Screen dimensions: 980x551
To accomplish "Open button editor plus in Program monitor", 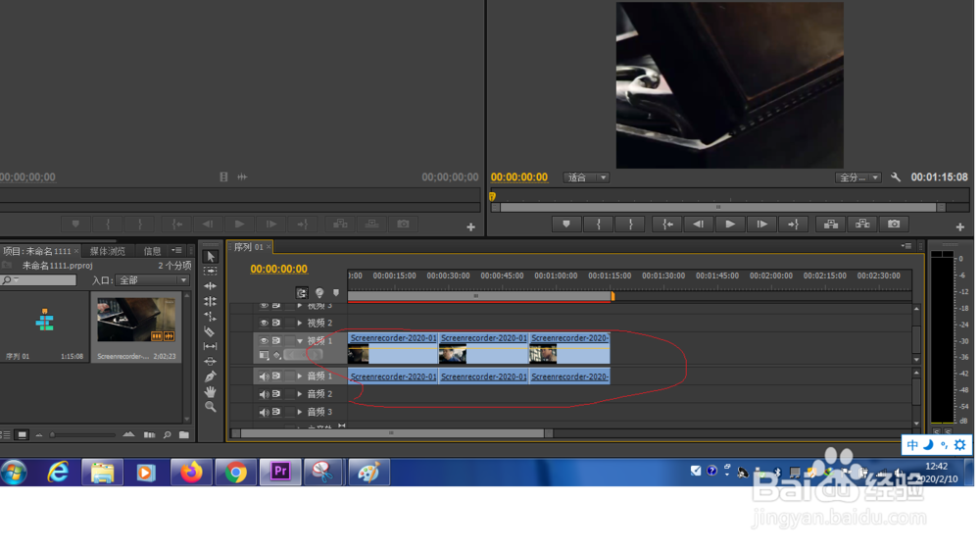I will [x=960, y=227].
